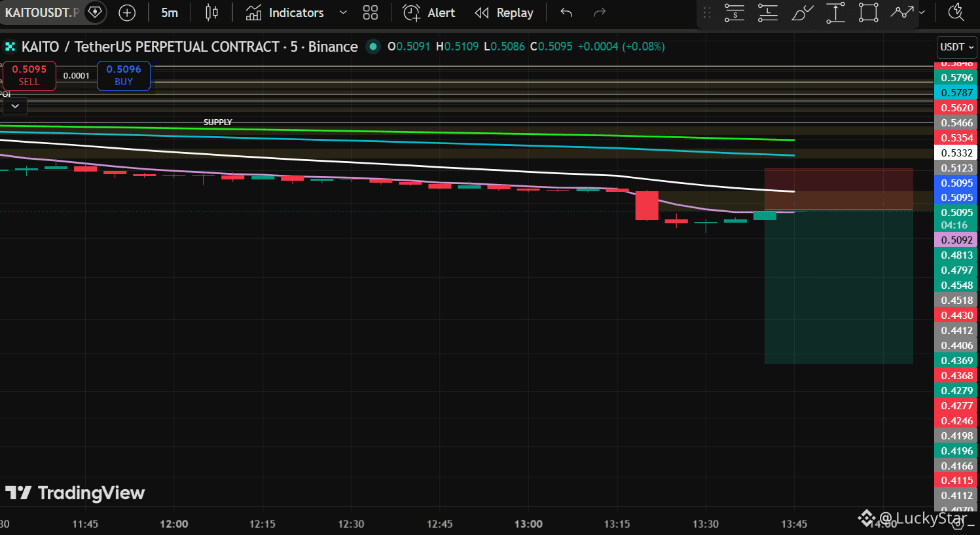
Task: Open indicator templates grid icon
Action: [371, 12]
